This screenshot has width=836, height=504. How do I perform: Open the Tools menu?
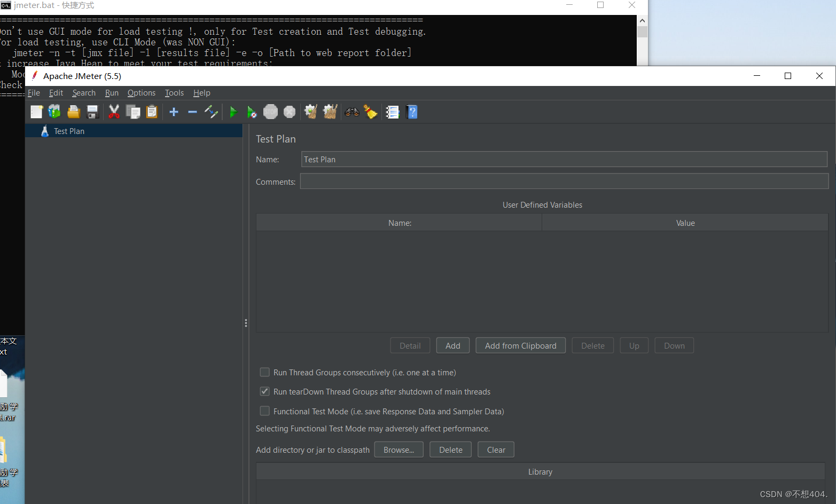174,93
